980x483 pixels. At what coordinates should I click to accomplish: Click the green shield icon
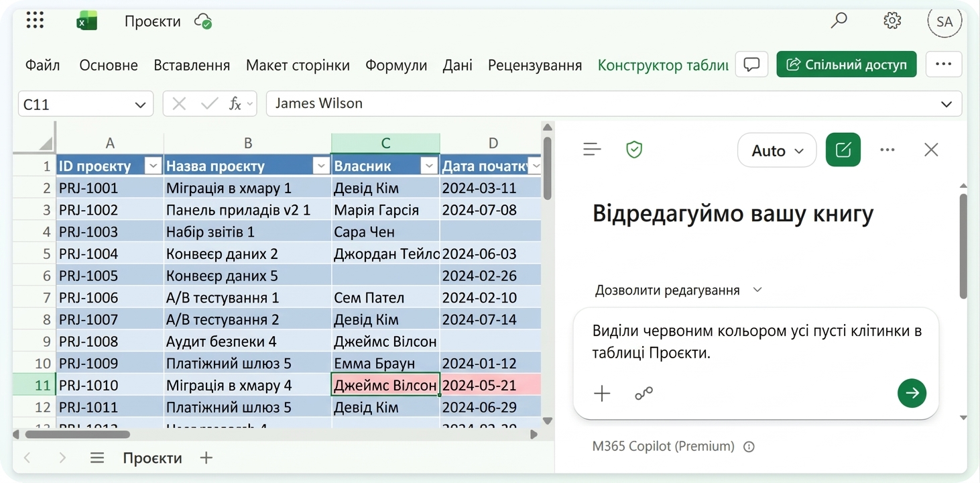634,150
